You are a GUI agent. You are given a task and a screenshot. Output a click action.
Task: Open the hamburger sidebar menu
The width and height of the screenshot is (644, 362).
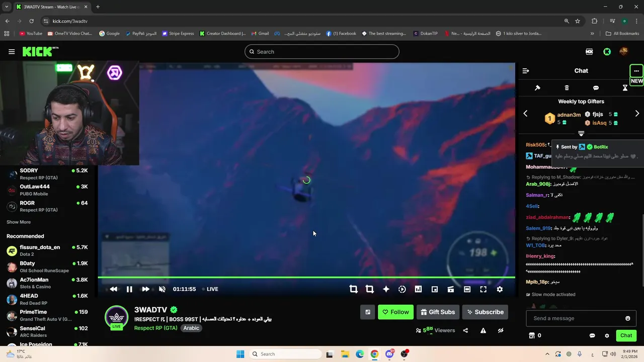12,52
